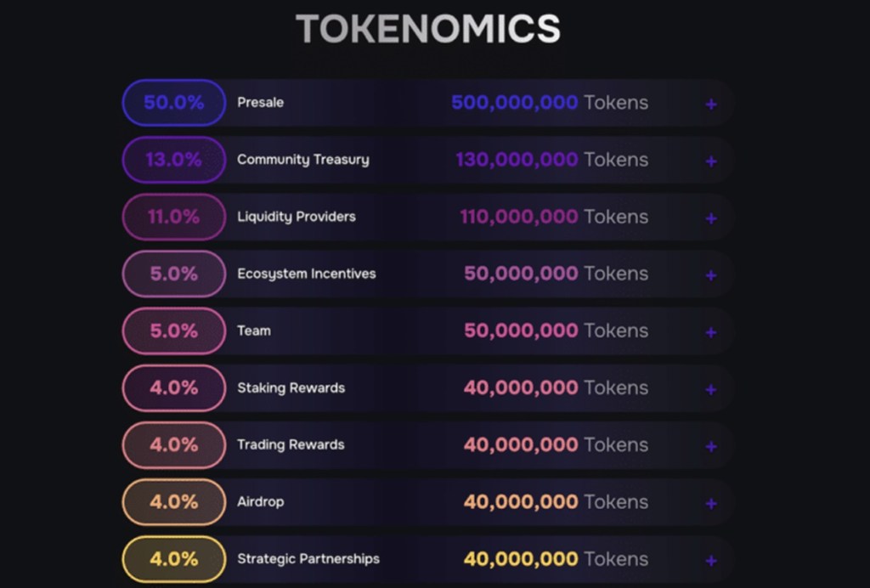Expand the Community Treasury plus icon
This screenshot has width=870, height=588.
pos(711,161)
